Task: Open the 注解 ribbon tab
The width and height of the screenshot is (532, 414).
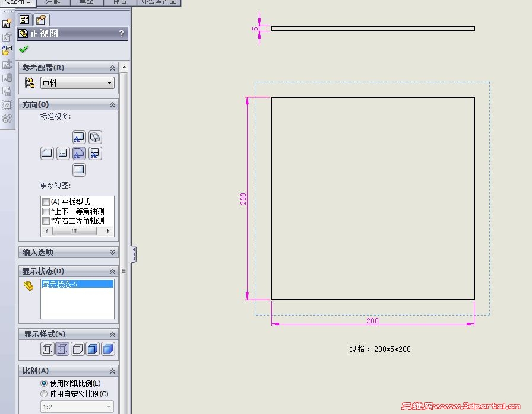Action: 53,2
